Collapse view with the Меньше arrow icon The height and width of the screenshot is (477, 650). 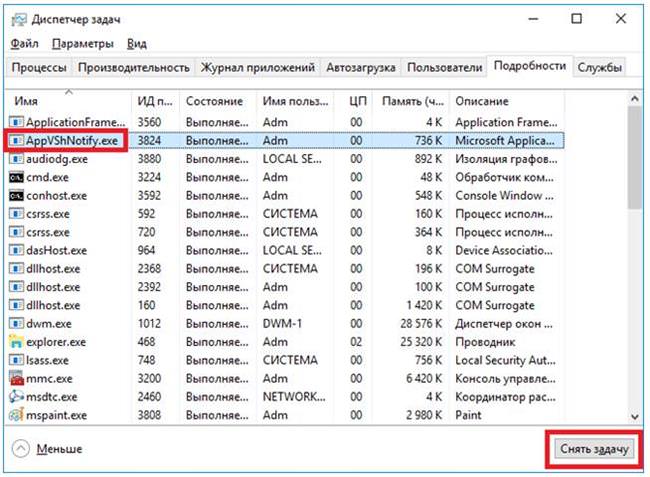(x=21, y=448)
